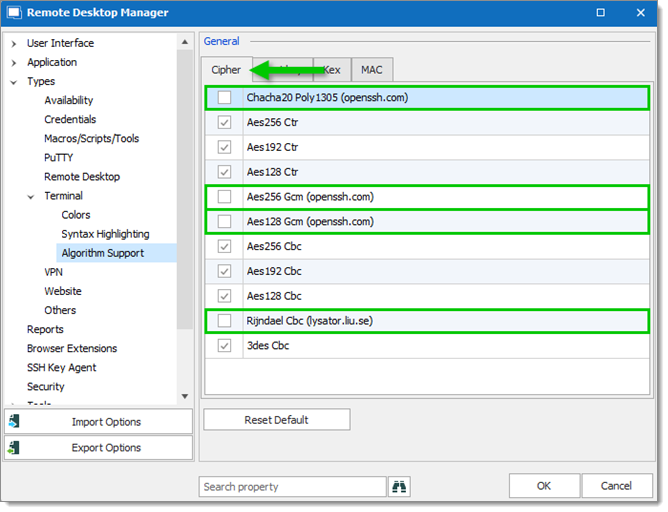The height and width of the screenshot is (512, 668).
Task: Select Others in the options tree
Action: (60, 310)
